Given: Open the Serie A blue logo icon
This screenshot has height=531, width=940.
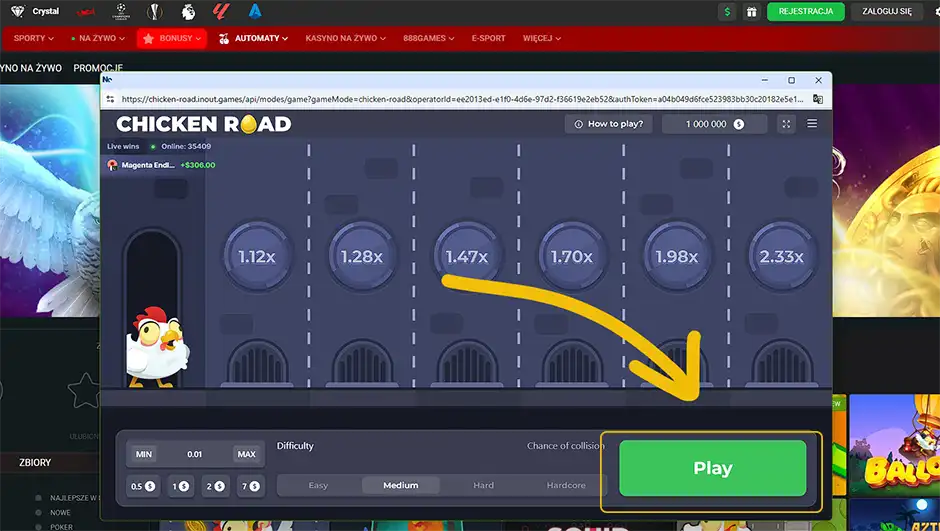Looking at the screenshot, I should click(x=255, y=11).
